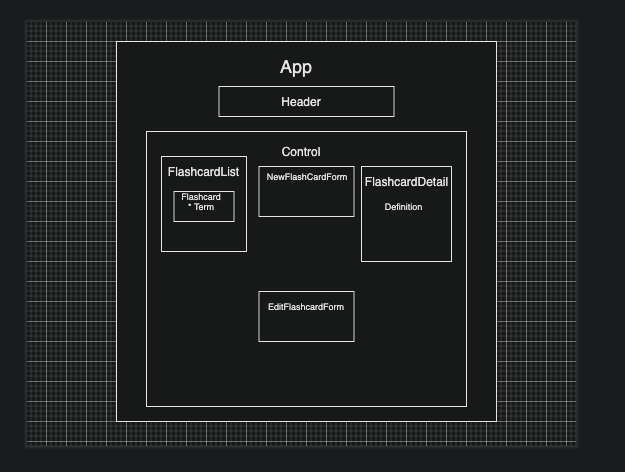Click the App title text
Image resolution: width=625 pixels, height=472 pixels.
pos(296,68)
